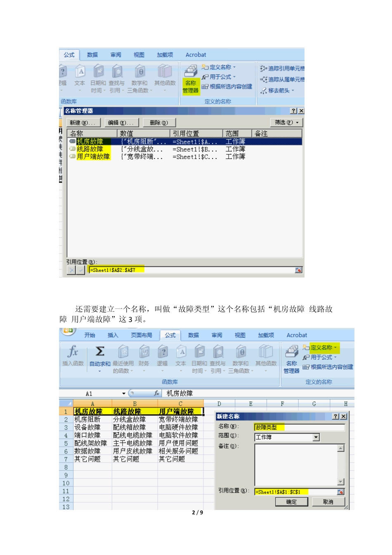Click 根据所选内容创建 in the ribbon above the 名称管理器 dialog
This screenshot has height=555, width=392.
[x=227, y=87]
